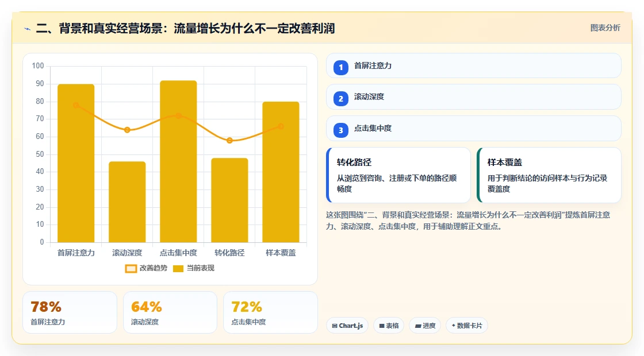This screenshot has width=644, height=356.
Task: Click the y-axis value 50
Action: pos(40,154)
